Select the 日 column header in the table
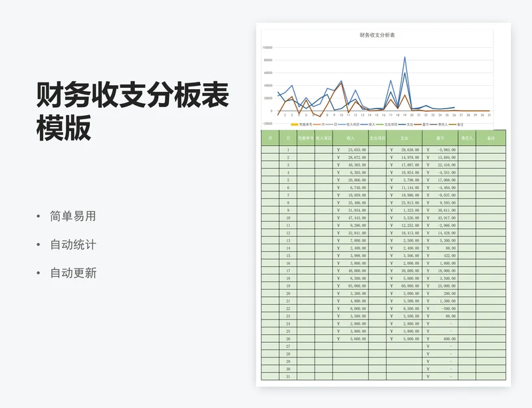The height and width of the screenshot is (408, 532). 288,138
